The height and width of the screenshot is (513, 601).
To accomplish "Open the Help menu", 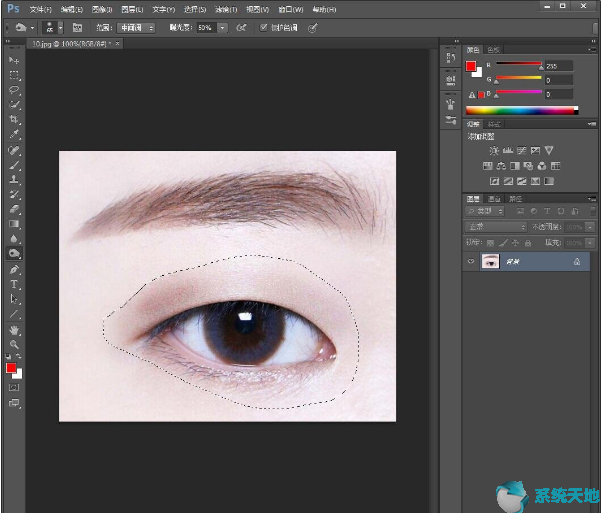I will coord(323,9).
